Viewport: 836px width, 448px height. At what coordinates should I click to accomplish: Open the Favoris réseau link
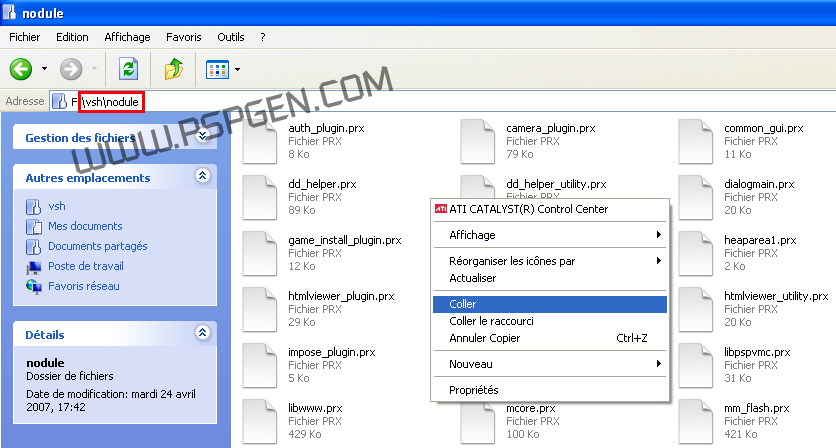click(84, 286)
